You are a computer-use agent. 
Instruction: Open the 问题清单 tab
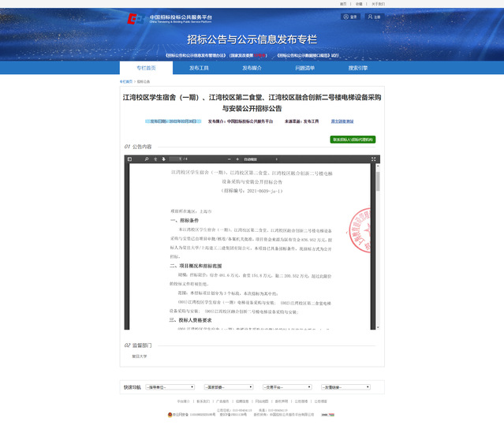[x=304, y=68]
